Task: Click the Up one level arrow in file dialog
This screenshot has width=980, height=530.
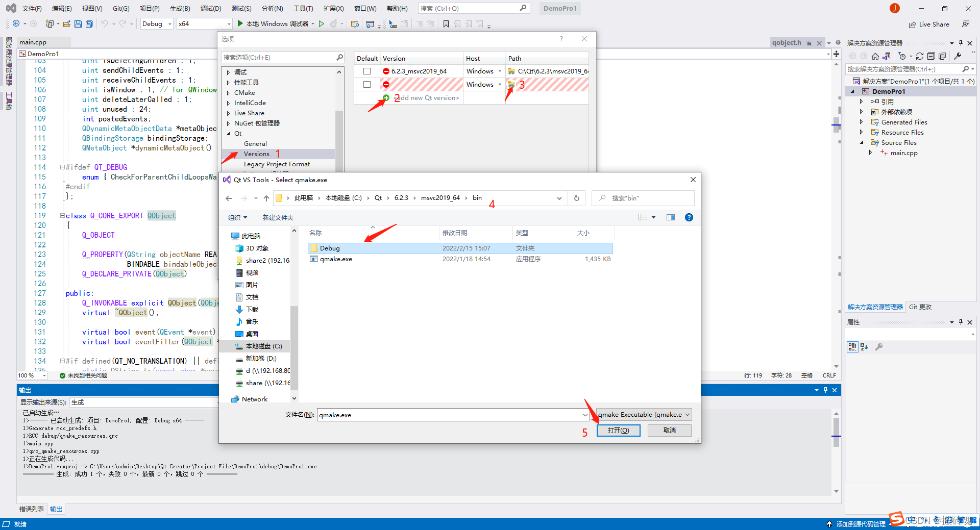Action: tap(266, 198)
